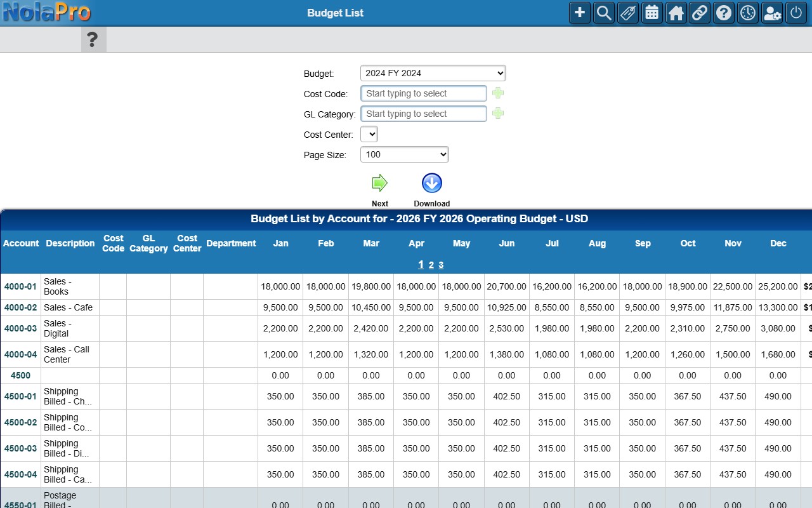The width and height of the screenshot is (812, 508).
Task: Open account 4500-03 link
Action: (20, 448)
